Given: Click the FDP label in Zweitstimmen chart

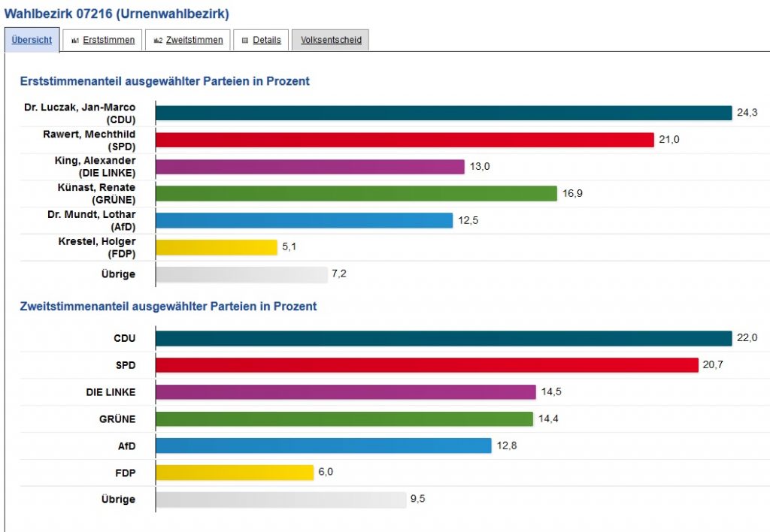Looking at the screenshot, I should (126, 473).
